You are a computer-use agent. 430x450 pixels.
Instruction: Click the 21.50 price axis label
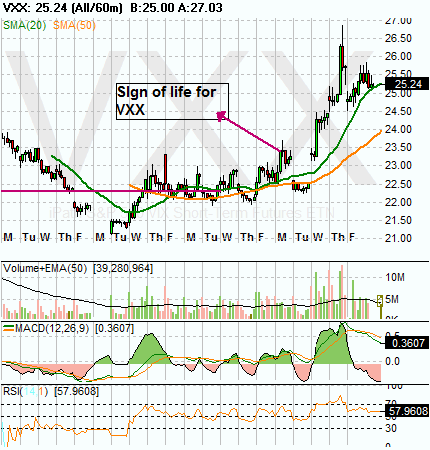pyautogui.click(x=398, y=220)
